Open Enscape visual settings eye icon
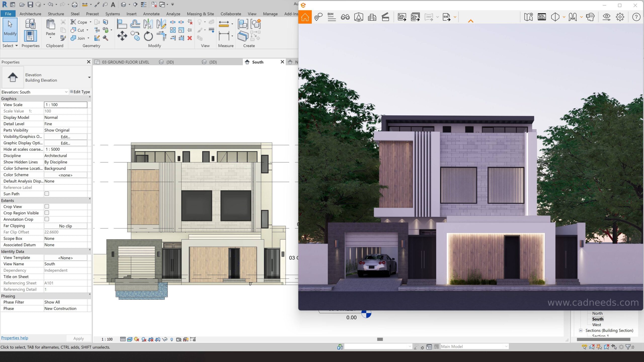644x362 pixels. pos(607,17)
